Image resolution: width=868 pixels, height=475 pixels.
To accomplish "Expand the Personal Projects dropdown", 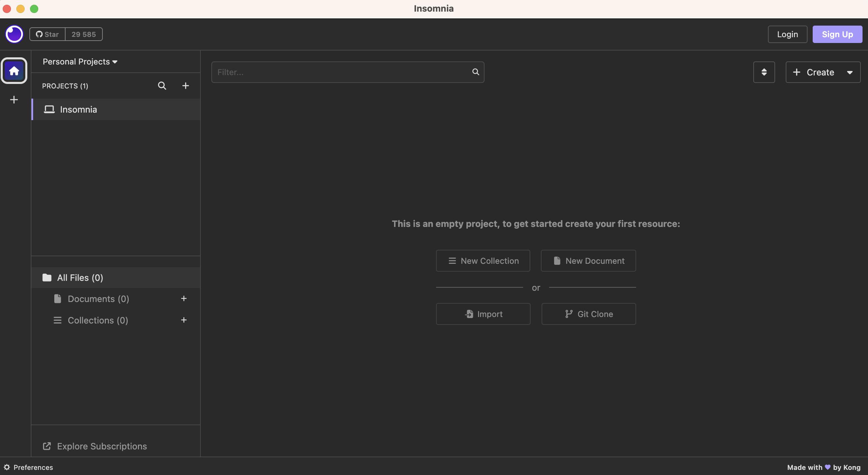I will tap(80, 62).
